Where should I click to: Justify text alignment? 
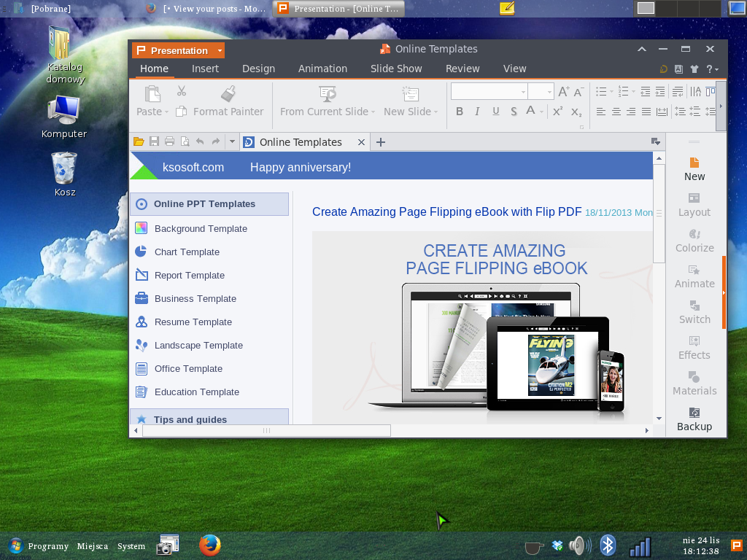pos(646,112)
